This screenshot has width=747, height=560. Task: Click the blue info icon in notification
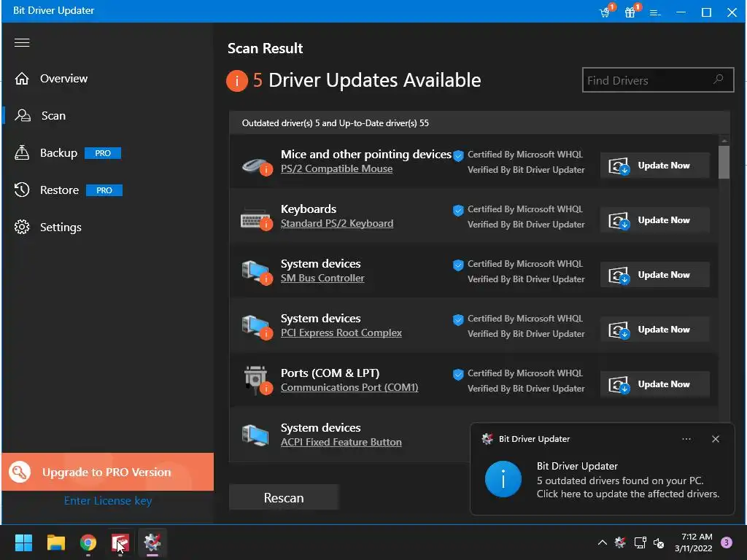503,479
